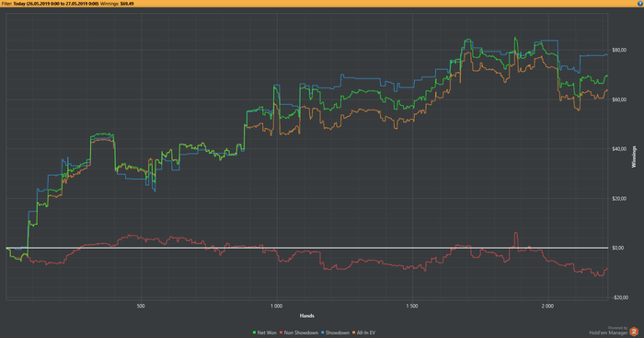Viewport: 644px width, 338px height.
Task: Click the green Net Won color square
Action: pos(255,332)
